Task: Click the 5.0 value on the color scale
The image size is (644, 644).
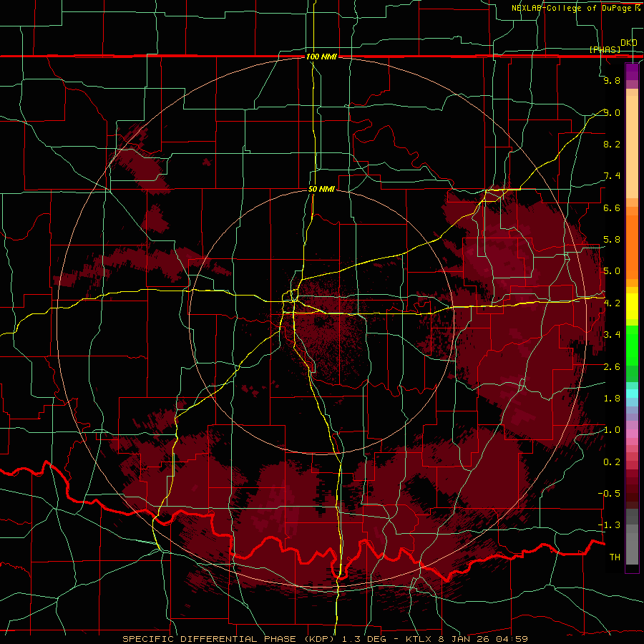Action: [612, 271]
